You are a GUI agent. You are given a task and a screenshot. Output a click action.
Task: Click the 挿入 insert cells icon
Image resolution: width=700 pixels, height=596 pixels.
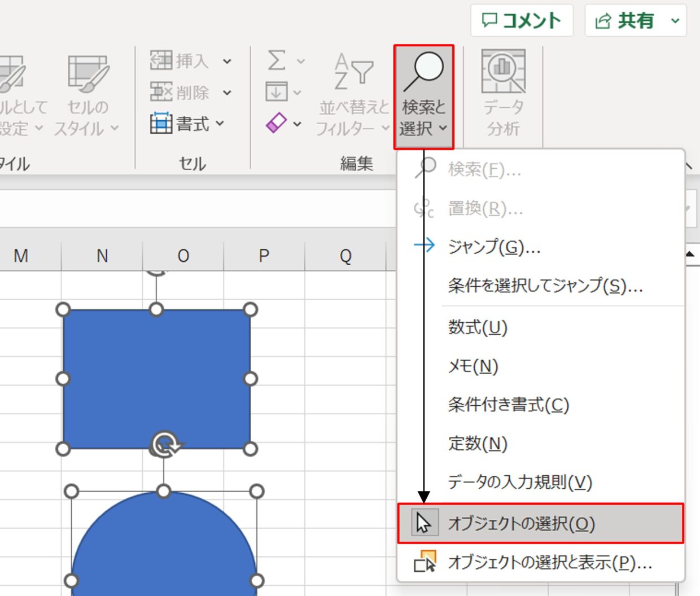click(161, 60)
